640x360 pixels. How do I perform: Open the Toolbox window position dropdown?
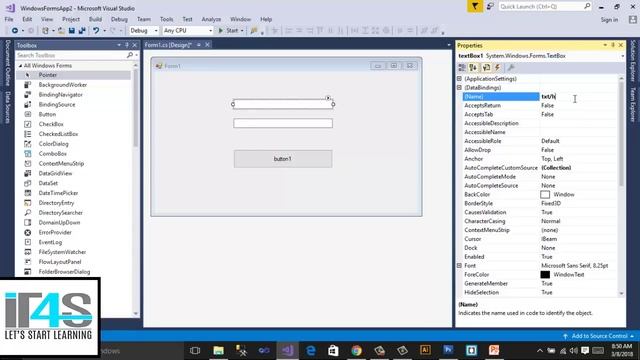[x=119, y=45]
